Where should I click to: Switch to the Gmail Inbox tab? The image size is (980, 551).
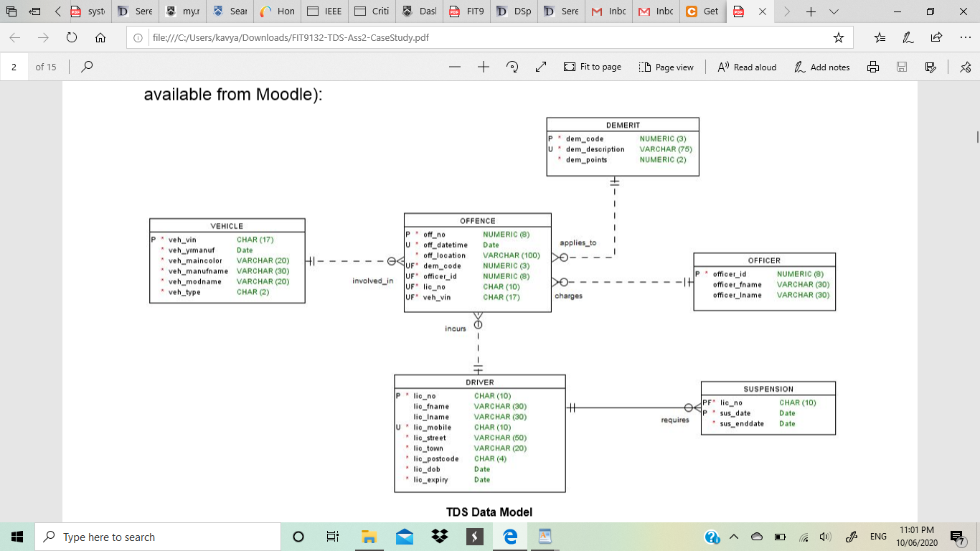pyautogui.click(x=608, y=11)
